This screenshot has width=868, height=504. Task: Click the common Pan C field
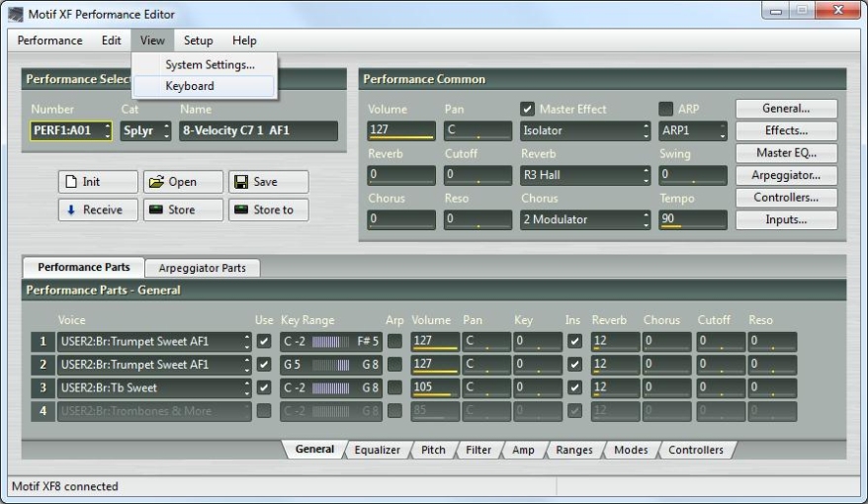pyautogui.click(x=477, y=130)
